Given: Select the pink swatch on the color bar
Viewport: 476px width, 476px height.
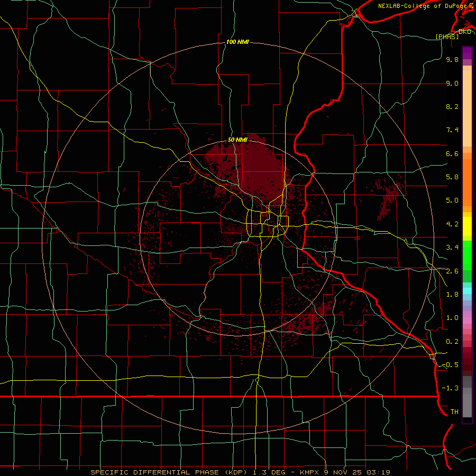Looking at the screenshot, I should [467, 321].
